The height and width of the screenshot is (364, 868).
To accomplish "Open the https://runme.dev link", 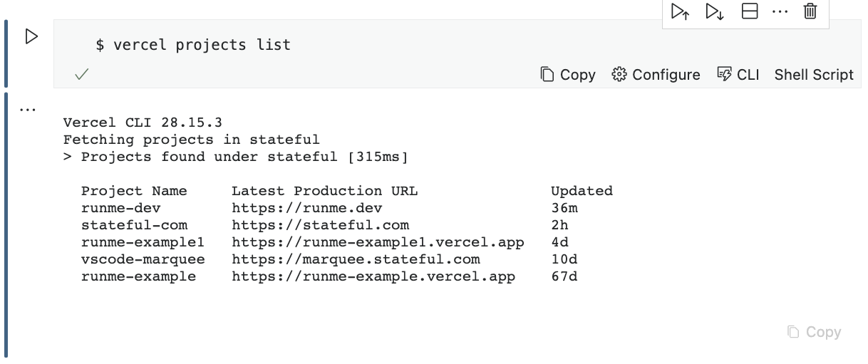I will tap(307, 208).
